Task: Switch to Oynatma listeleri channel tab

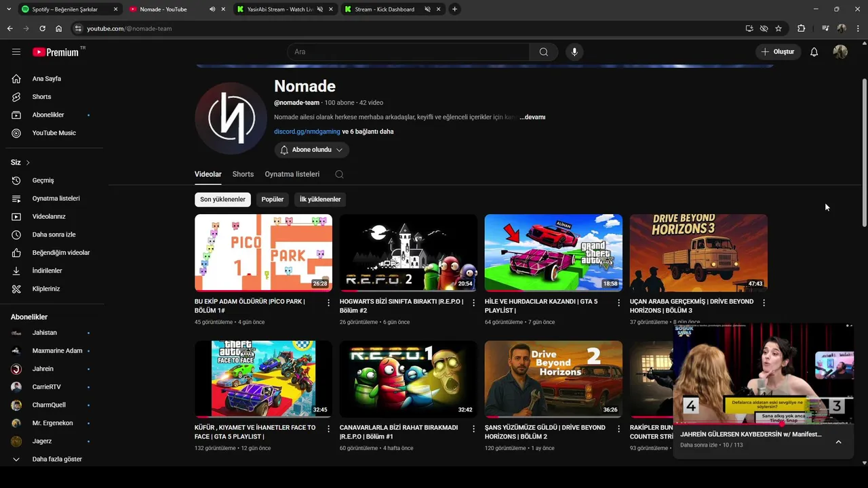Action: (x=292, y=174)
